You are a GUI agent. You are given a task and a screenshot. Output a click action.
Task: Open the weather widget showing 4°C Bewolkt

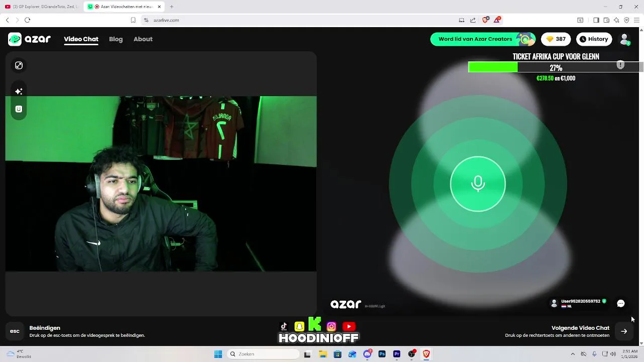[18, 354]
